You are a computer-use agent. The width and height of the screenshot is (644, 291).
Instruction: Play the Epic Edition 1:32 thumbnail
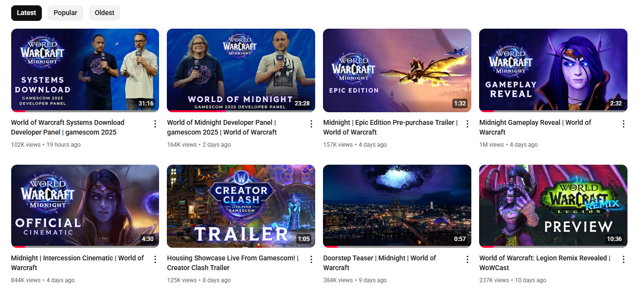(x=397, y=70)
